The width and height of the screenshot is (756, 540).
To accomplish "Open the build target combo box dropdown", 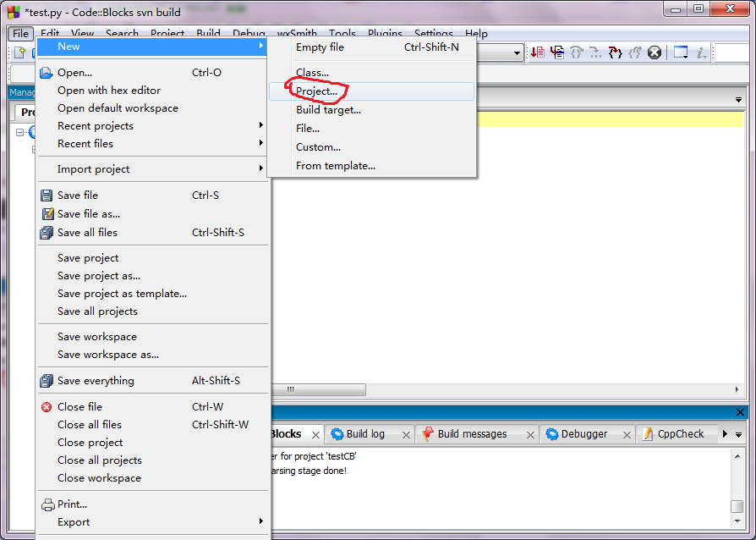I will [517, 52].
